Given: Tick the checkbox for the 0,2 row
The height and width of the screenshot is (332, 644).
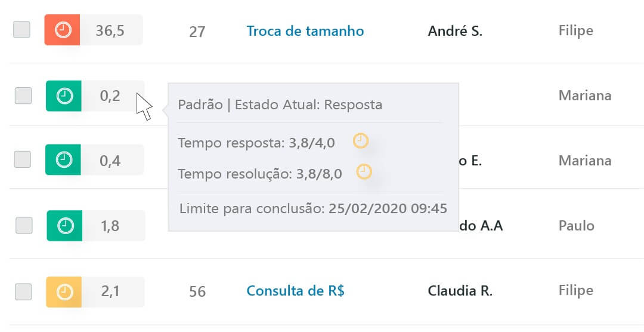Looking at the screenshot, I should pos(23,96).
